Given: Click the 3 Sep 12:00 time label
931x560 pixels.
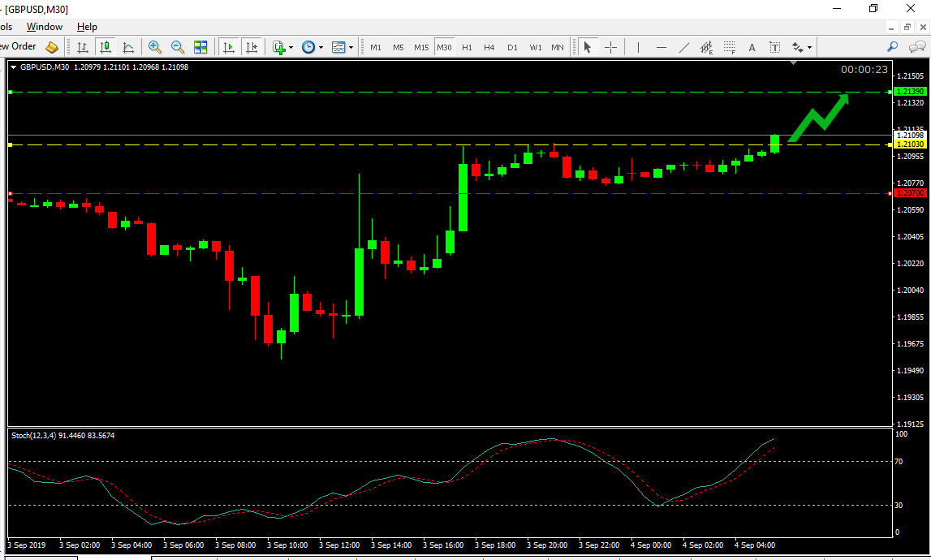Looking at the screenshot, I should [339, 545].
